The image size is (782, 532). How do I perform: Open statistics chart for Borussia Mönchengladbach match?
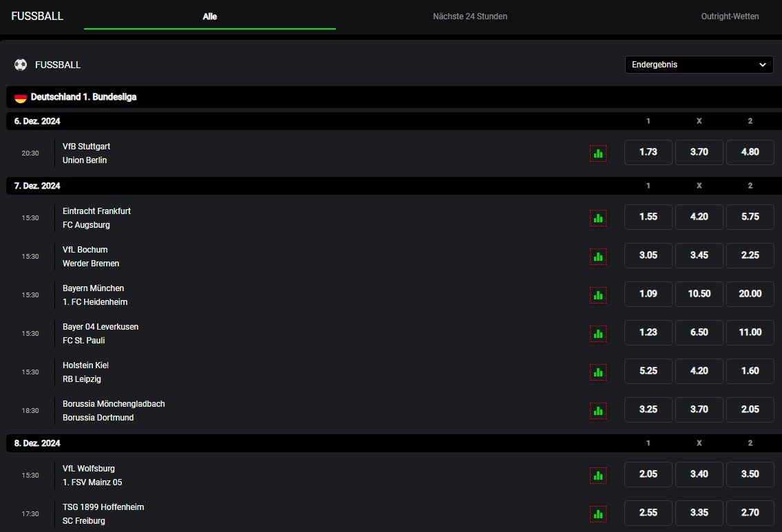coord(598,410)
